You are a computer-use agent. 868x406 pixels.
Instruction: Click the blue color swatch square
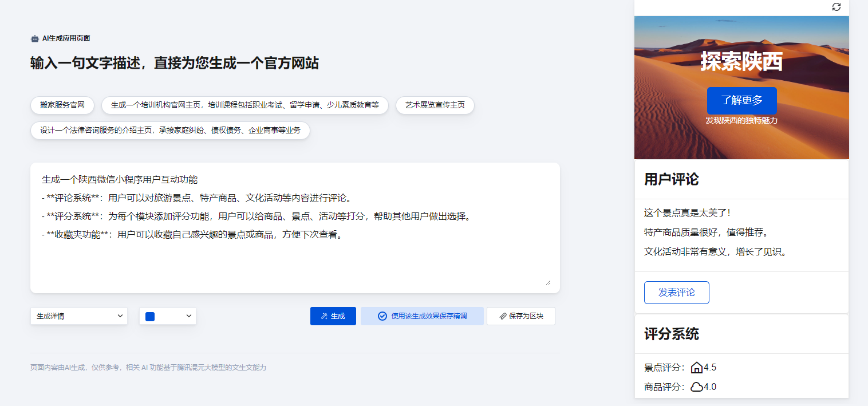(x=150, y=316)
